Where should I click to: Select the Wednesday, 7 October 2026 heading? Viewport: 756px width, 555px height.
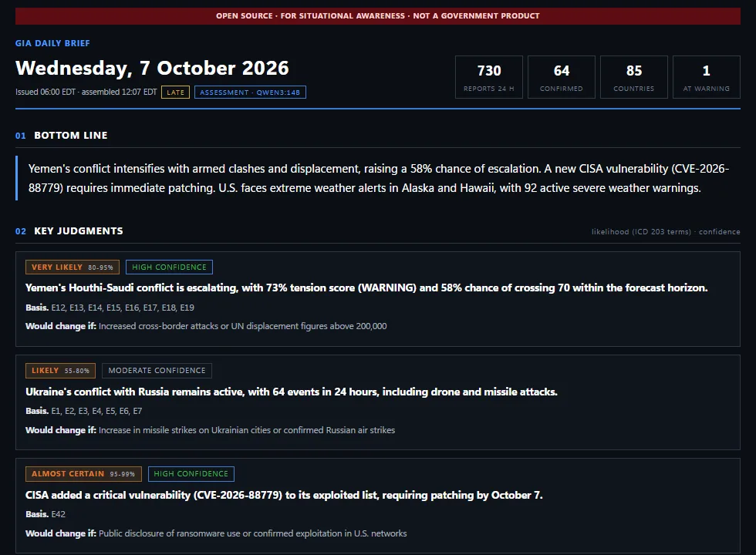(152, 68)
